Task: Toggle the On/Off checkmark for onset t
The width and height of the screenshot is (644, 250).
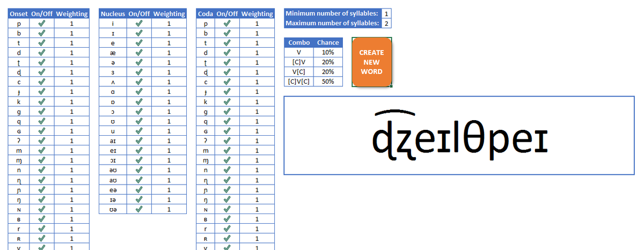Action: pos(41,43)
